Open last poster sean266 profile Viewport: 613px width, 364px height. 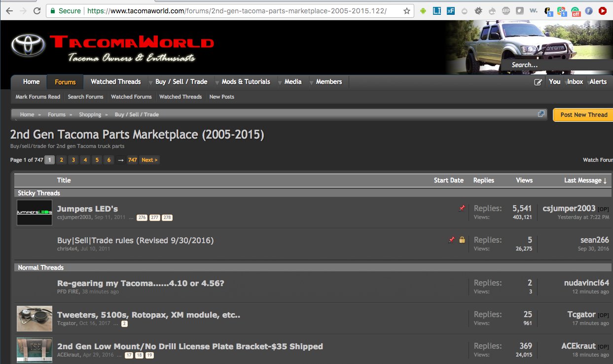click(x=595, y=240)
